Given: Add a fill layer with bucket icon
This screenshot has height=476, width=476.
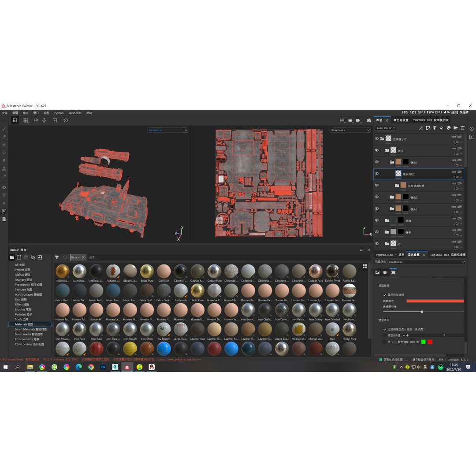Looking at the screenshot, I should [x=442, y=128].
